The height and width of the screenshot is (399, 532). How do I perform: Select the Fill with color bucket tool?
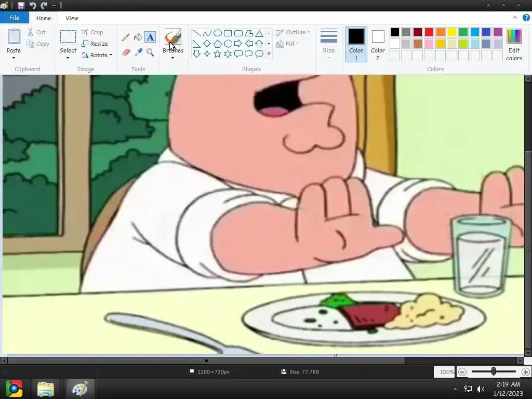[x=138, y=37]
